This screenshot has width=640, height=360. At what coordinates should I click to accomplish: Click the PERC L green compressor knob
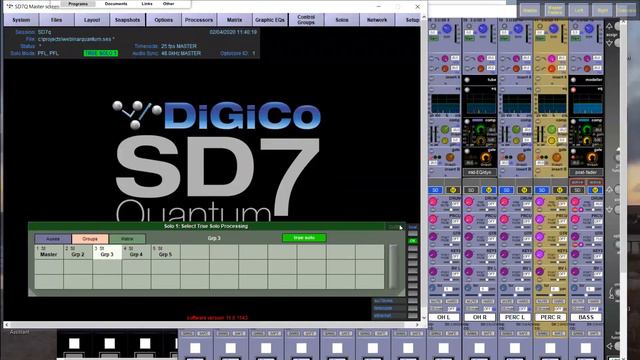tap(516, 130)
